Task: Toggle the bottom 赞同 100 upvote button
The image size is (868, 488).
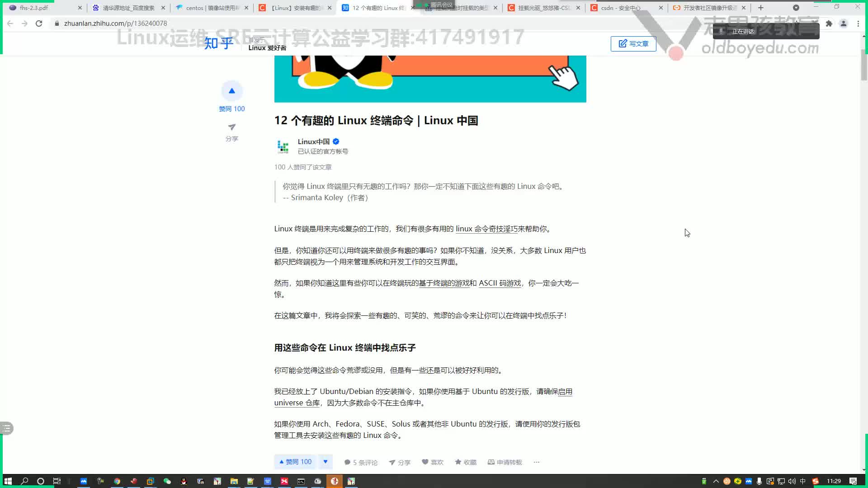Action: 296,462
